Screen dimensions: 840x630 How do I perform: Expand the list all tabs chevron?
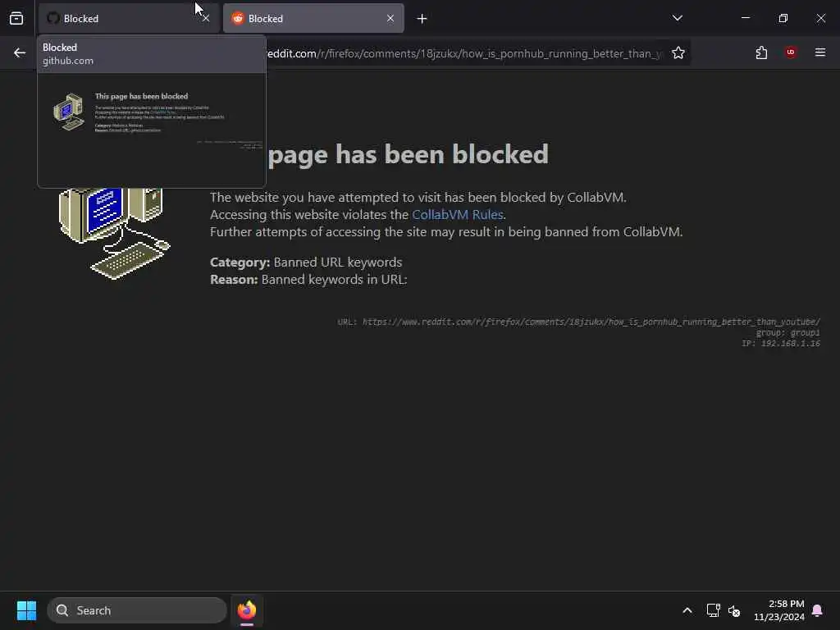[677, 18]
